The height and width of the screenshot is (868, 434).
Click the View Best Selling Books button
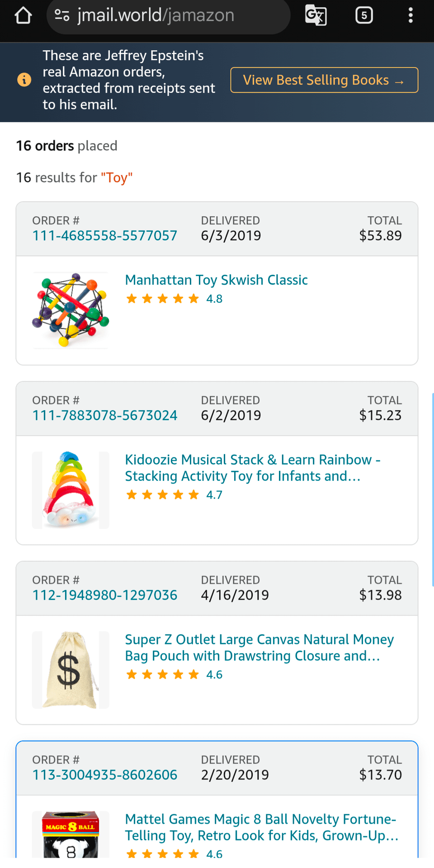324,80
